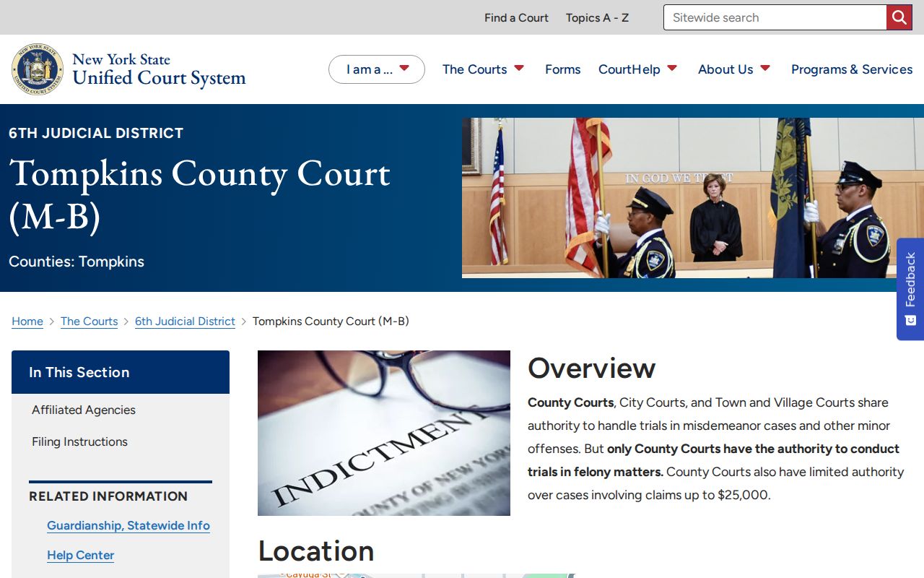924x578 pixels.
Task: Go to 6th Judicial District breadcrumb
Action: 185,322
